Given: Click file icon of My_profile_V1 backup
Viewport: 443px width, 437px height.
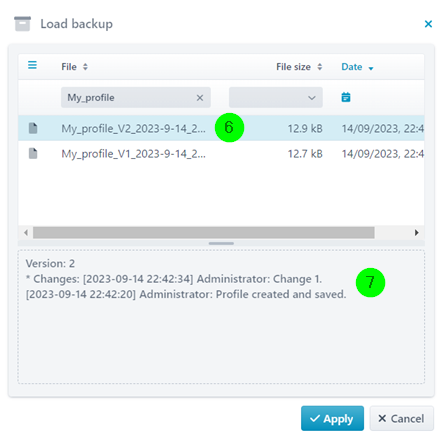Looking at the screenshot, I should [33, 153].
